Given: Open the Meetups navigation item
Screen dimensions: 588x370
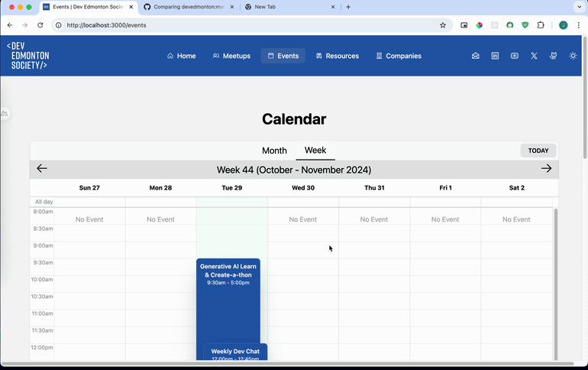Looking at the screenshot, I should coord(231,56).
